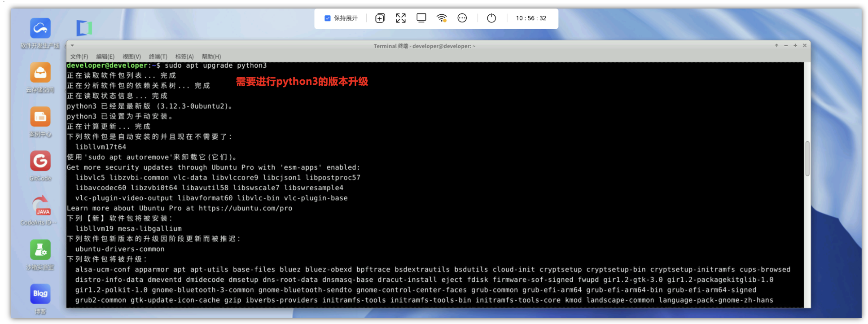Click the monitor display icon in floating toolbar
Screen dimensions: 868x324
421,18
